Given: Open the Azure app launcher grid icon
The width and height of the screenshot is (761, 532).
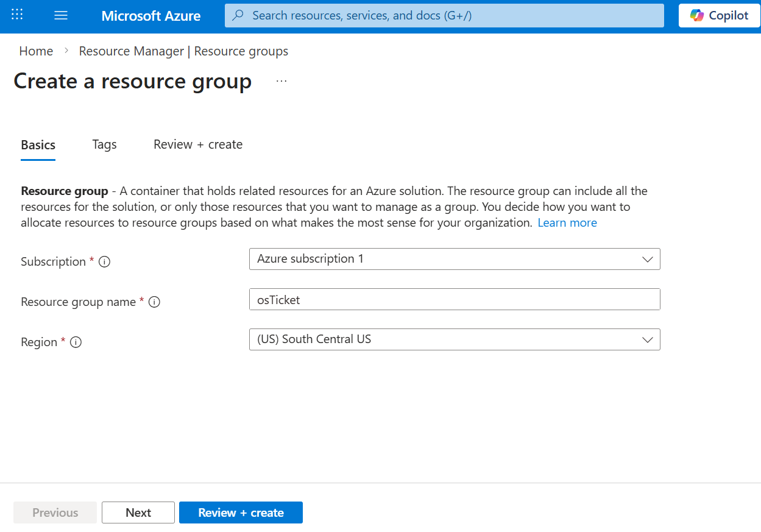Looking at the screenshot, I should 17,15.
